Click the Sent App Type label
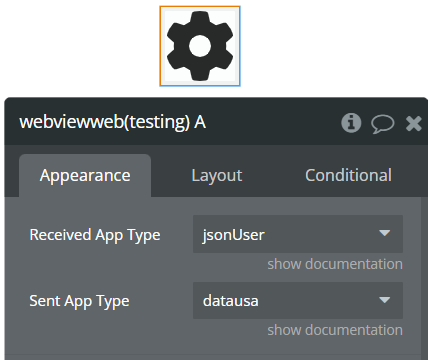This screenshot has height=360, width=428. [x=79, y=301]
